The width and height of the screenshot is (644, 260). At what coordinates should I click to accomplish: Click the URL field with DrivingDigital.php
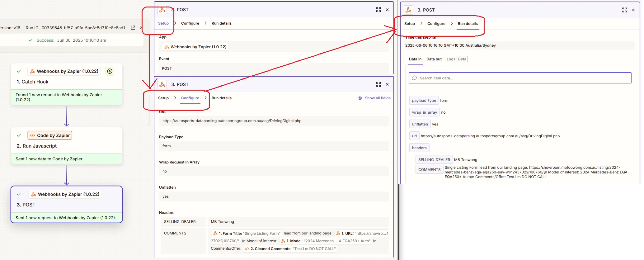point(274,121)
